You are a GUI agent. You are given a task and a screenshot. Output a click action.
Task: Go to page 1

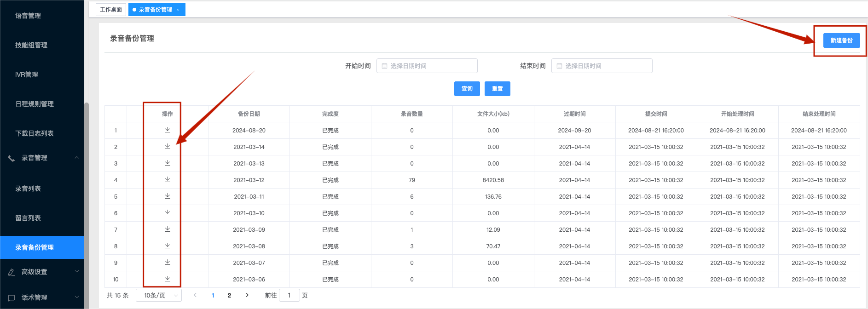[x=213, y=295]
